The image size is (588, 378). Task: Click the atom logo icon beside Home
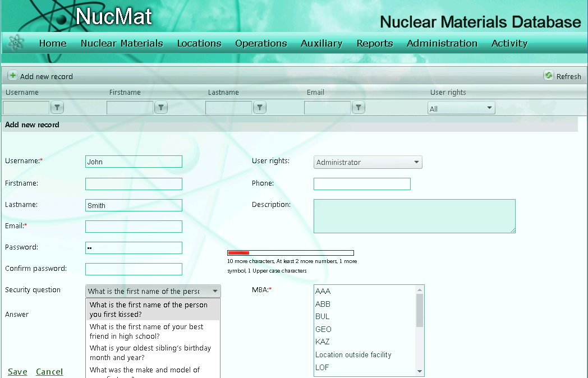coord(16,43)
